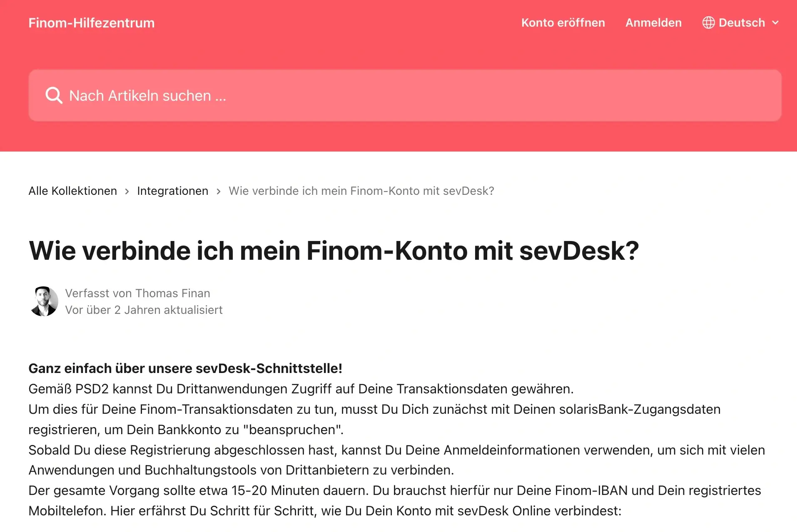
Task: Open the Konto eröffnen link
Action: pyautogui.click(x=563, y=22)
